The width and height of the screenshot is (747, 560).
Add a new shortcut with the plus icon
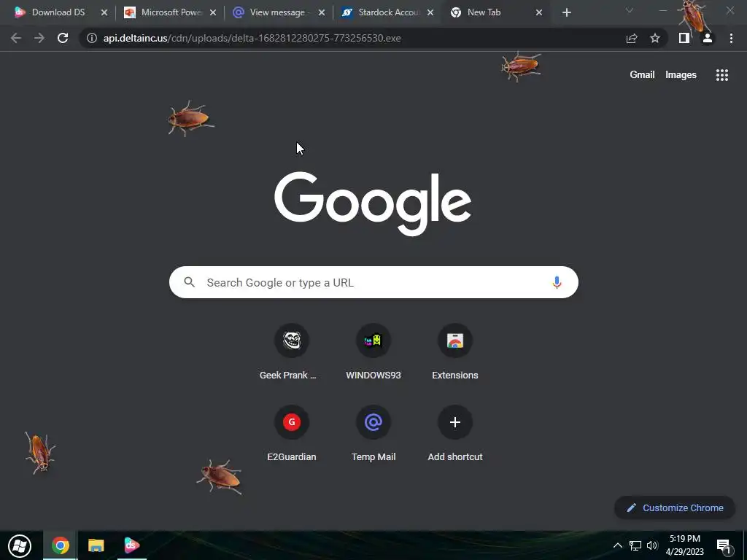tap(455, 422)
